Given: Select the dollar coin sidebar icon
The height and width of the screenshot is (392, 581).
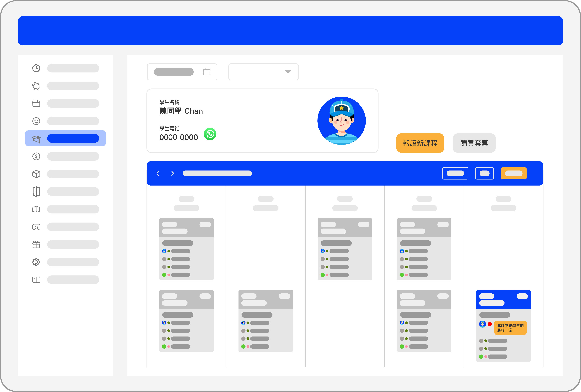Looking at the screenshot, I should tap(36, 156).
